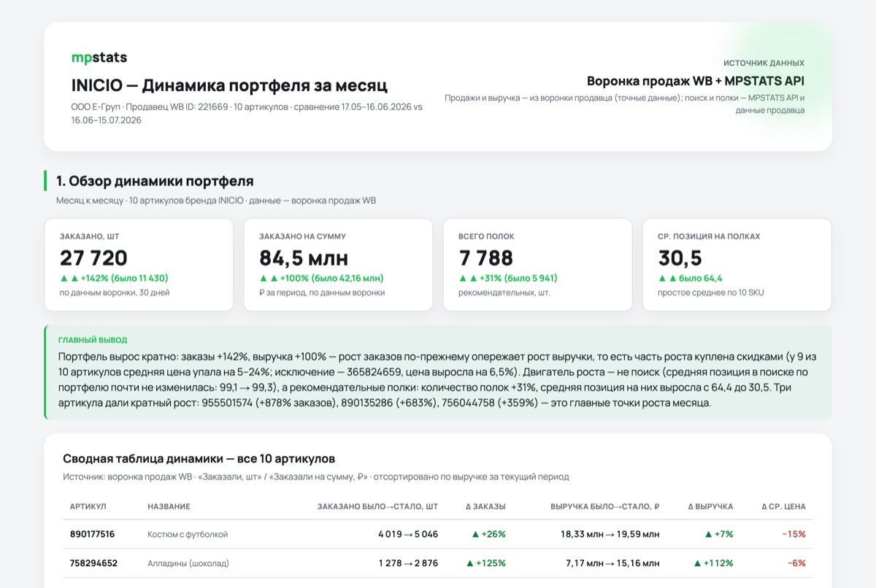The height and width of the screenshot is (588, 876).
Task: Click the 'Δ ВЫРУЧКА' column header
Action: tap(711, 506)
